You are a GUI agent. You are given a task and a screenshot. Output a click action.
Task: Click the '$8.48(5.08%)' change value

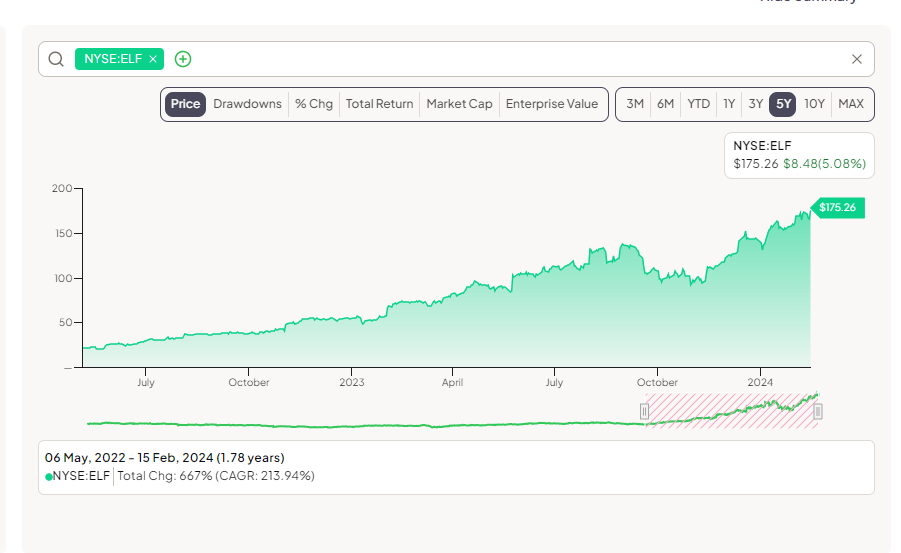tap(824, 164)
